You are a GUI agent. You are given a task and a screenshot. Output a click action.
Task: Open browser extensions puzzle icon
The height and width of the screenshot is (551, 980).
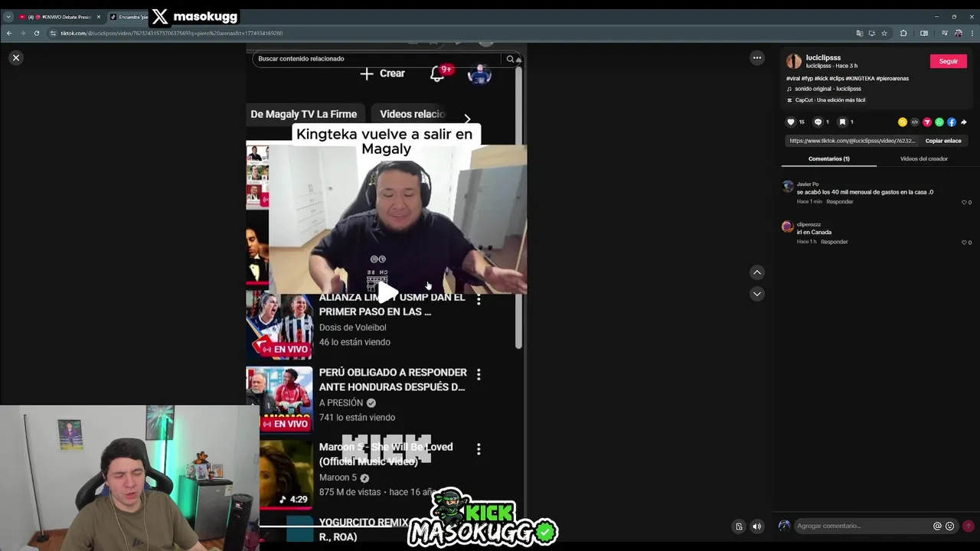903,33
